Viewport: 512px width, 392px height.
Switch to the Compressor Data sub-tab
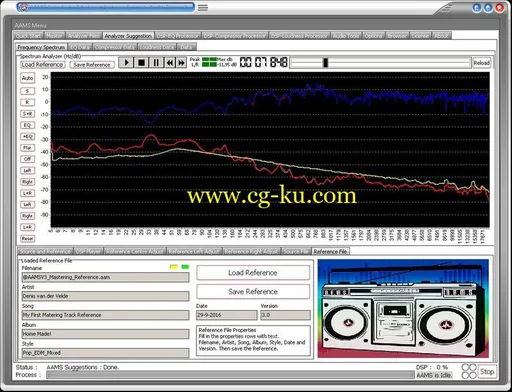click(114, 47)
